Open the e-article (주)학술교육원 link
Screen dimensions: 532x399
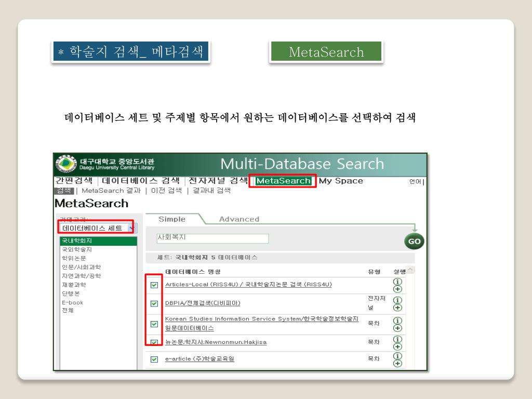[x=199, y=358]
